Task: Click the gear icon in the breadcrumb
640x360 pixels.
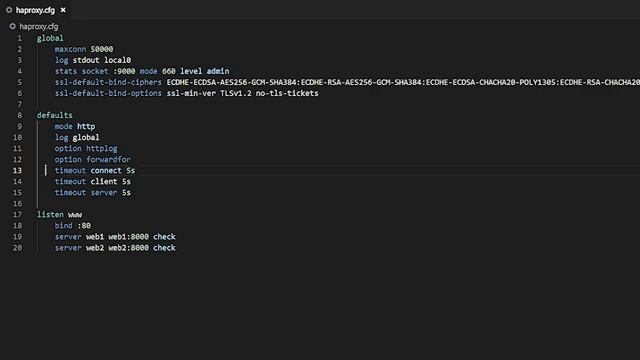Action: (x=13, y=27)
